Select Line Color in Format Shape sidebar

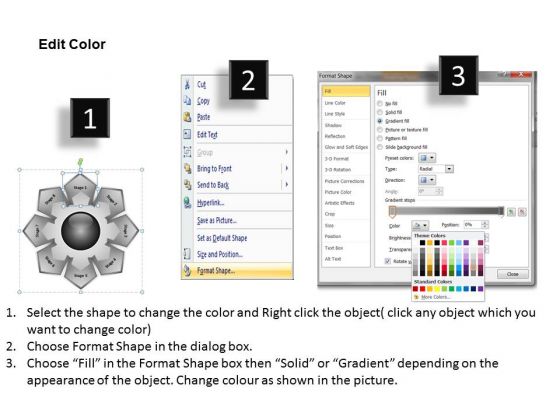(x=335, y=103)
